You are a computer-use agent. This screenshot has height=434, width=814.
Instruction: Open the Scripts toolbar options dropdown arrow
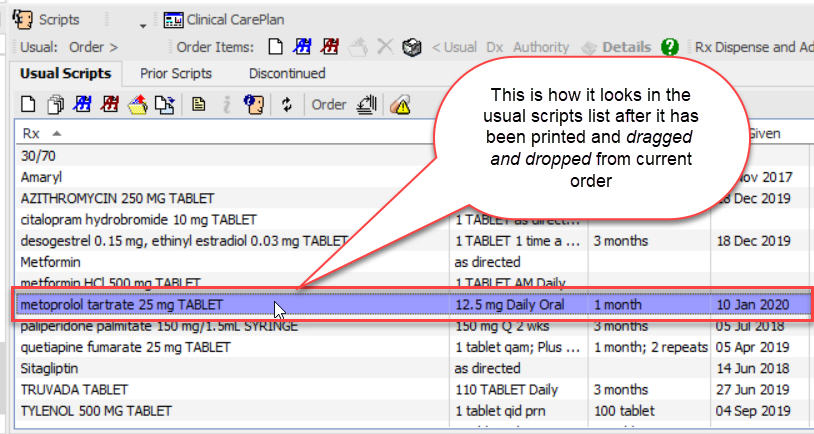(x=143, y=22)
